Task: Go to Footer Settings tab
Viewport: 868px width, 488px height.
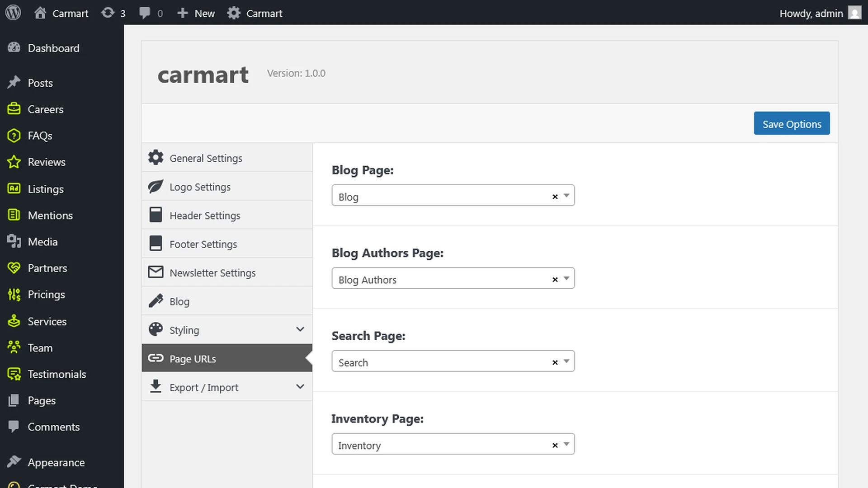Action: point(227,244)
